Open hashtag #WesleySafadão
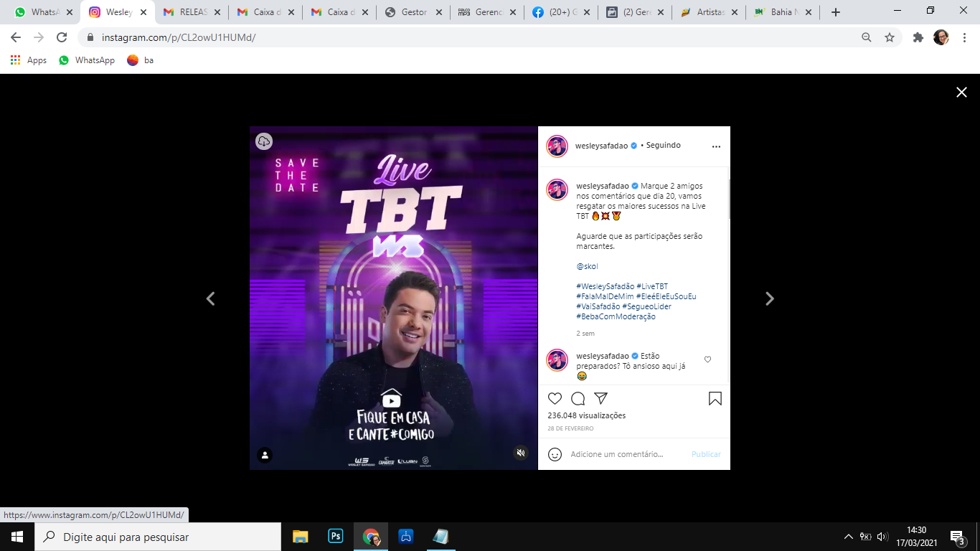The height and width of the screenshot is (551, 980). pos(606,286)
